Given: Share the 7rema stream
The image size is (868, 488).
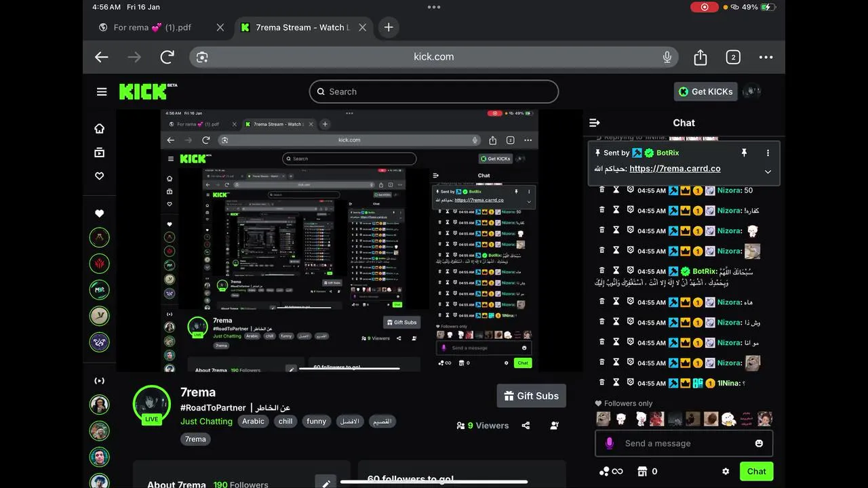Looking at the screenshot, I should tap(526, 426).
